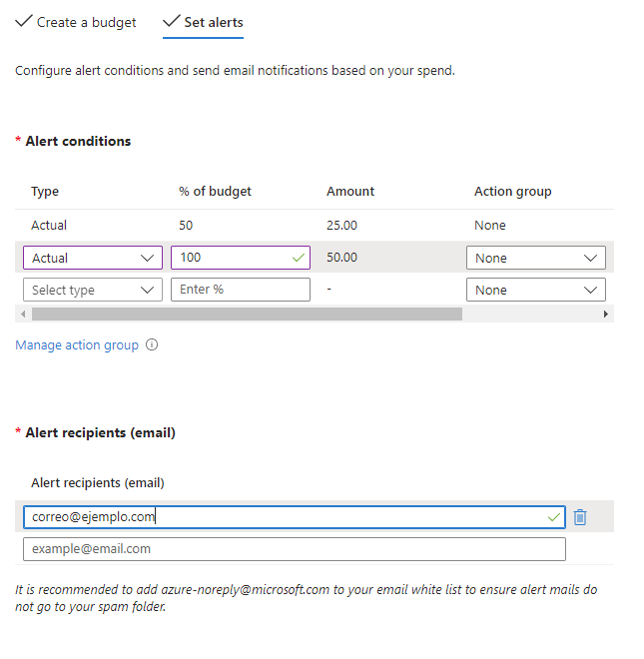This screenshot has width=644, height=659.
Task: Open the Select type dropdown
Action: [x=93, y=290]
